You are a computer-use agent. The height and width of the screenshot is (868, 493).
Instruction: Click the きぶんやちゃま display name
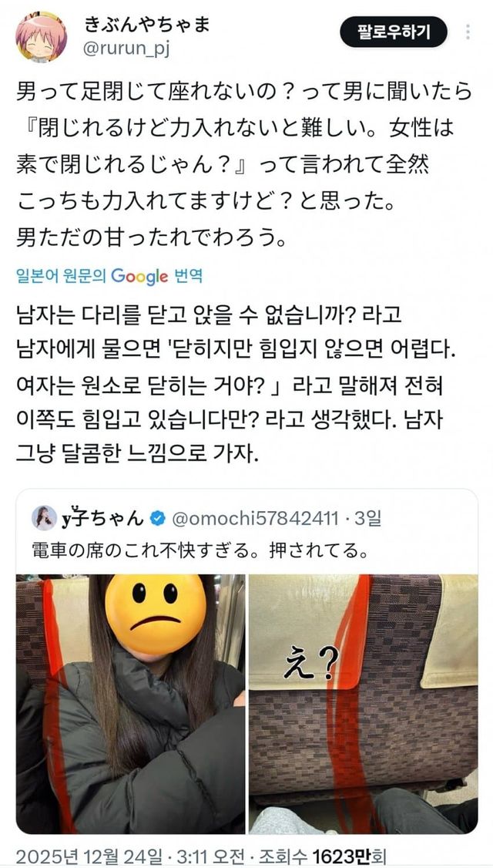pyautogui.click(x=146, y=25)
